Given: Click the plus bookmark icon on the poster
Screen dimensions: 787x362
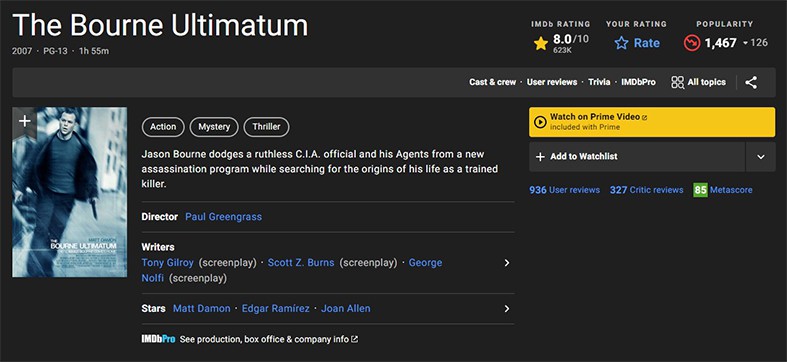Looking at the screenshot, I should [25, 121].
